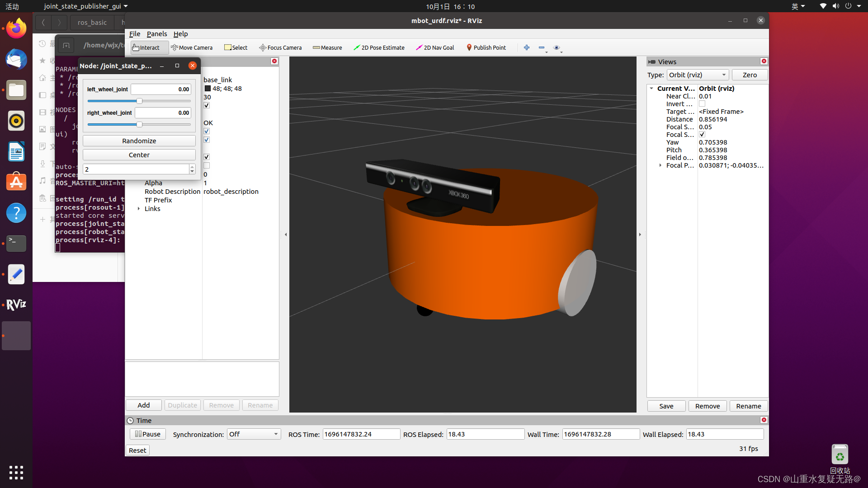Collapse the Current View tree
Image resolution: width=868 pixels, height=488 pixels.
point(651,89)
